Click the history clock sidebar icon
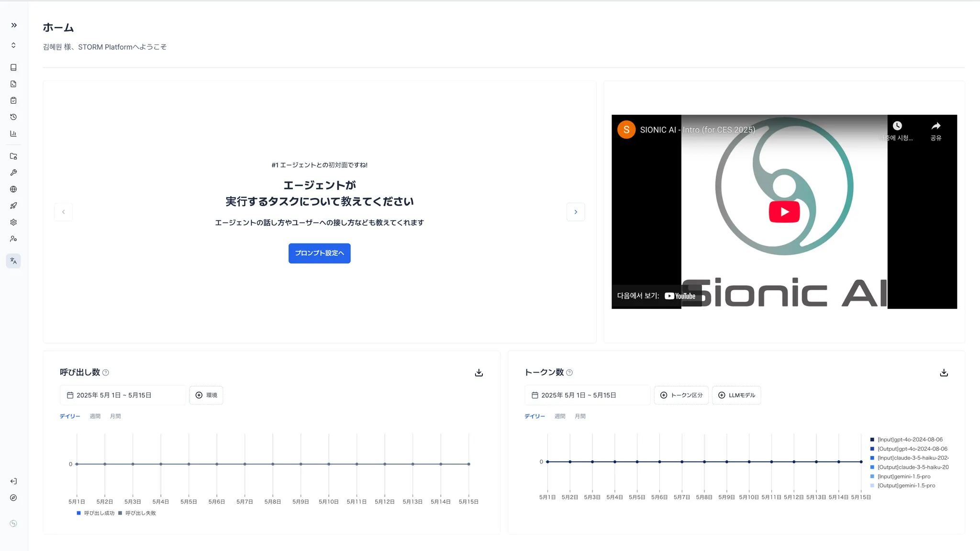Screen dimensions: 980x551 click(13, 117)
